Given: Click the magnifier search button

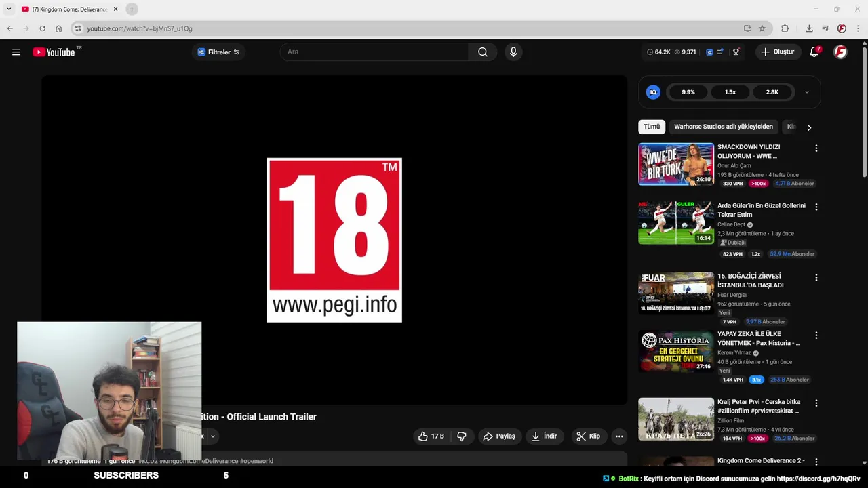Looking at the screenshot, I should click(x=482, y=52).
